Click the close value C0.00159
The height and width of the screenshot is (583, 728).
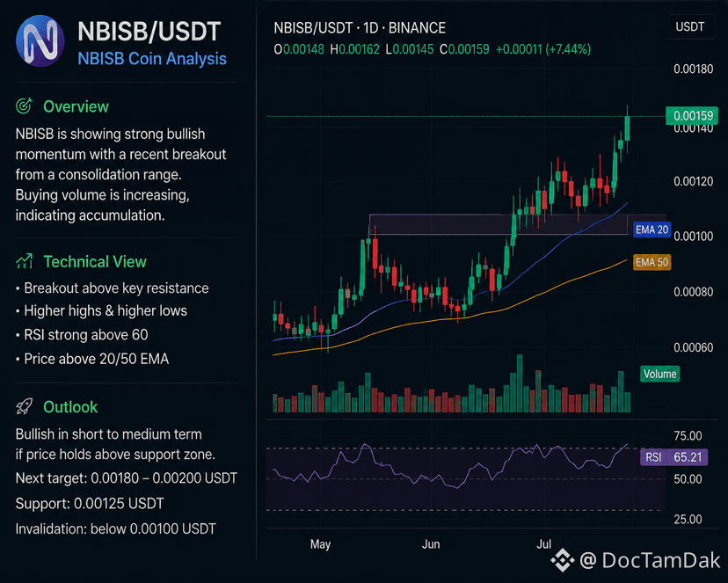point(464,49)
